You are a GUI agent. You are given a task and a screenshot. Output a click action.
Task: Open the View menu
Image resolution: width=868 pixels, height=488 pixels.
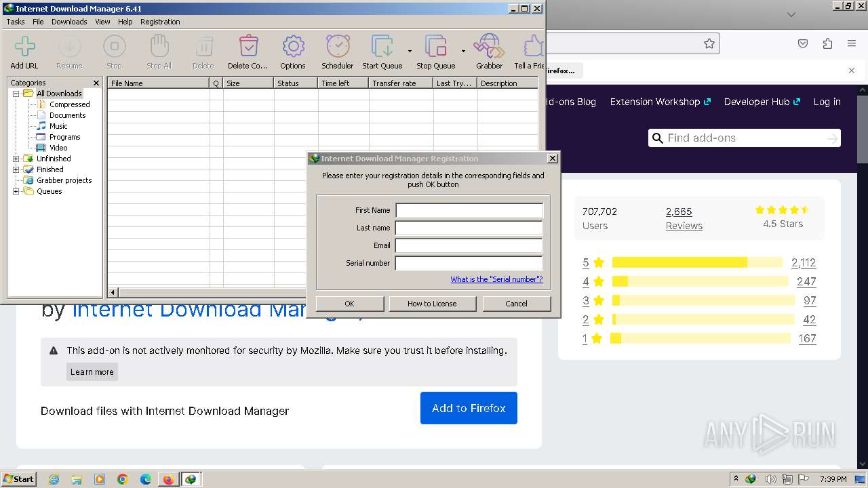pyautogui.click(x=102, y=22)
